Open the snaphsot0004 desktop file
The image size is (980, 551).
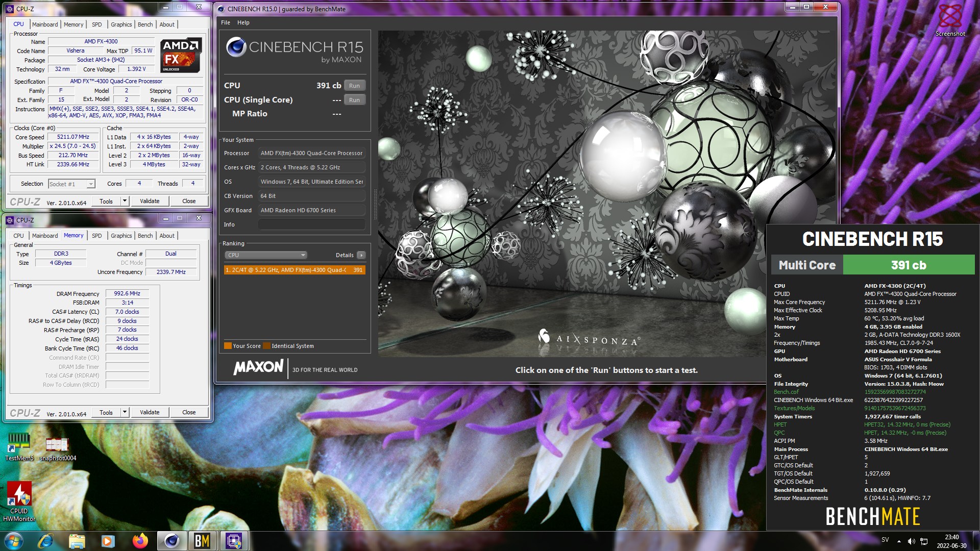coord(58,448)
